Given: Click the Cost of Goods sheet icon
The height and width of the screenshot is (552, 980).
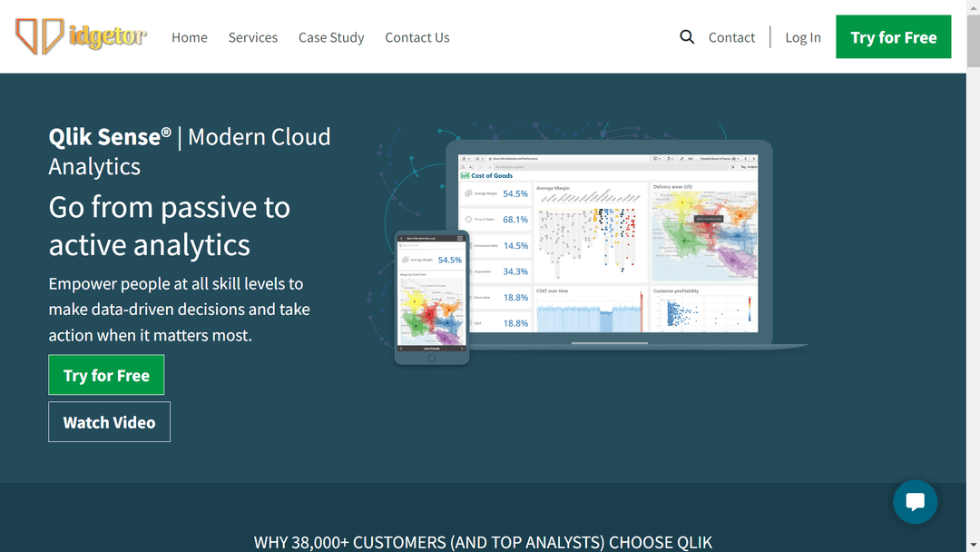Looking at the screenshot, I should 465,175.
